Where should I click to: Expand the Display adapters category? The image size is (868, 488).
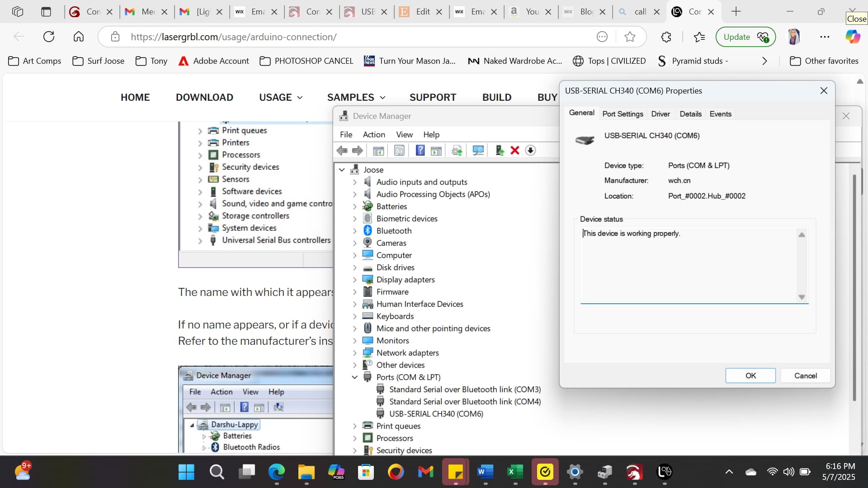coord(354,280)
